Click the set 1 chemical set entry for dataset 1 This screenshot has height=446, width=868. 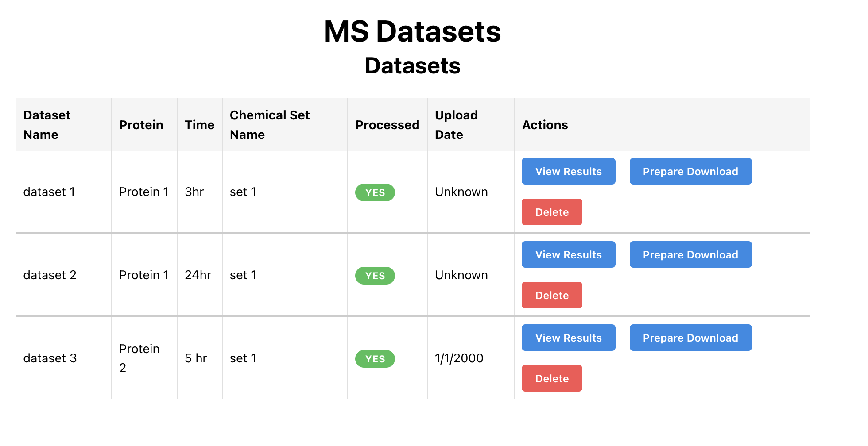243,192
